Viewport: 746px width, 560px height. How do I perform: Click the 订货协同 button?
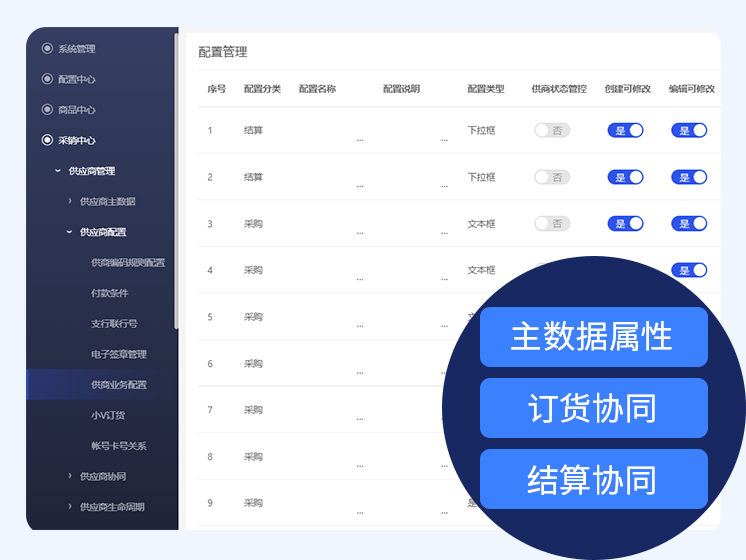(593, 408)
